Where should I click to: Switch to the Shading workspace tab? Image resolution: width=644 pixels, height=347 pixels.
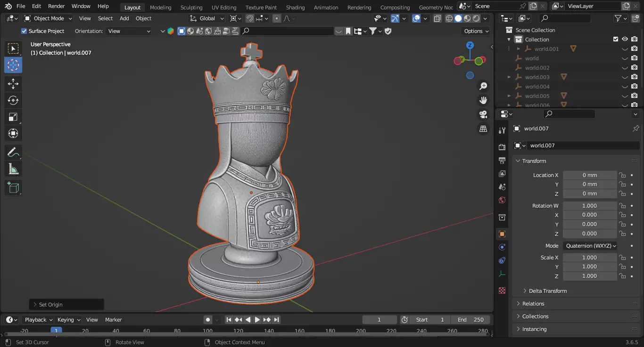pyautogui.click(x=295, y=8)
